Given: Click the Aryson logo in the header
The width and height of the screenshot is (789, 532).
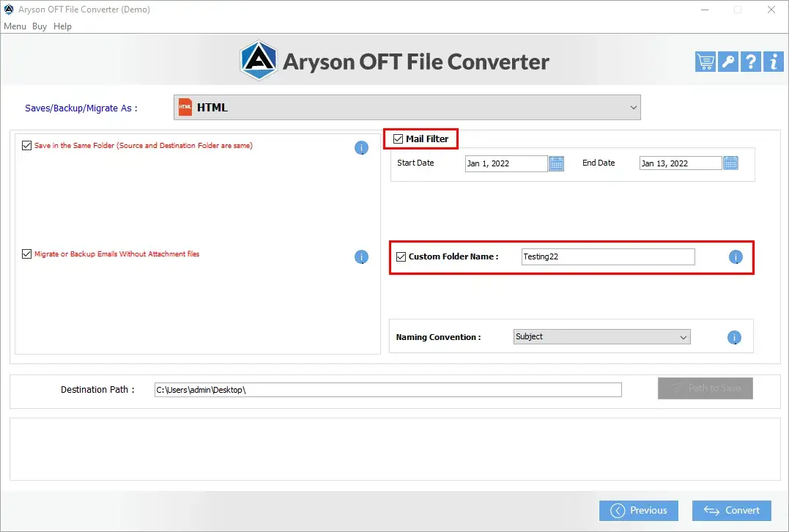Looking at the screenshot, I should click(x=259, y=61).
